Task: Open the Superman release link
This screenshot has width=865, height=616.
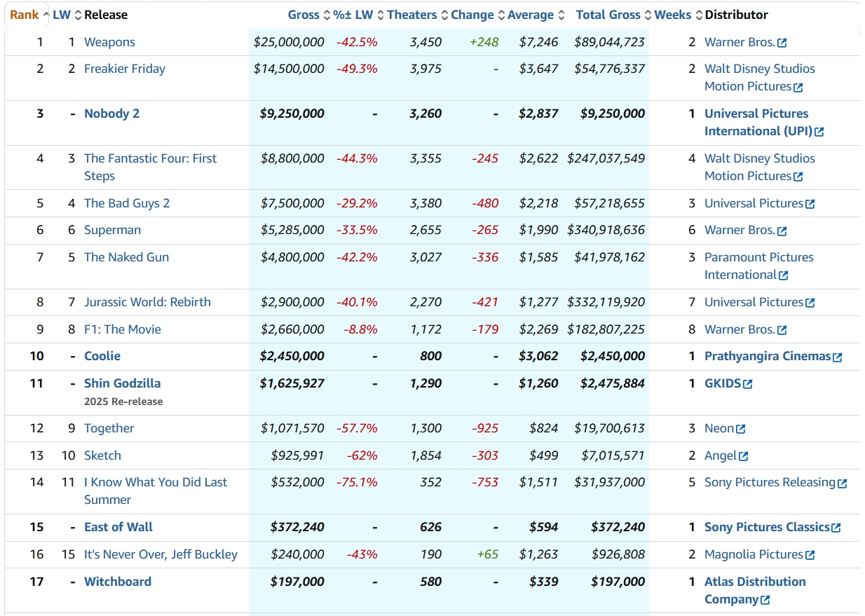Action: pos(112,230)
